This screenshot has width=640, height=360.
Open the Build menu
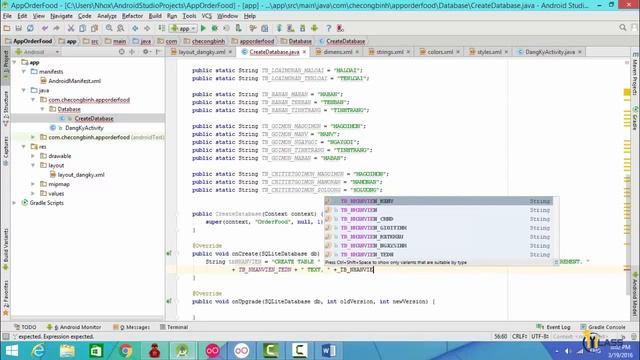pyautogui.click(x=155, y=16)
